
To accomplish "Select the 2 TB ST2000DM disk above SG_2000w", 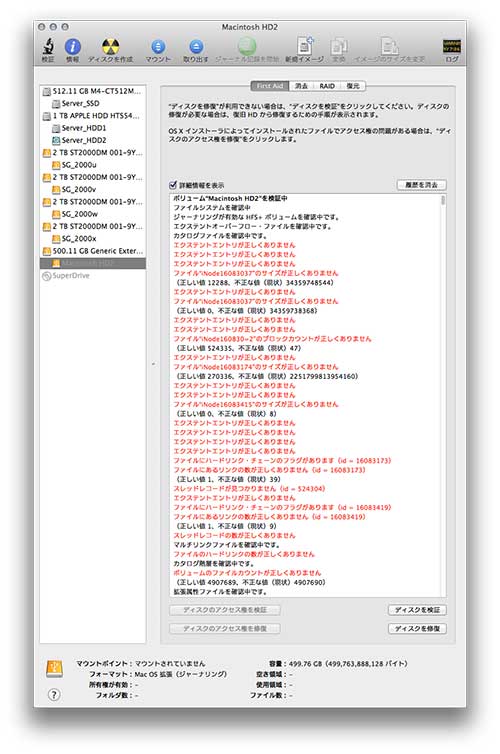I will 93,201.
